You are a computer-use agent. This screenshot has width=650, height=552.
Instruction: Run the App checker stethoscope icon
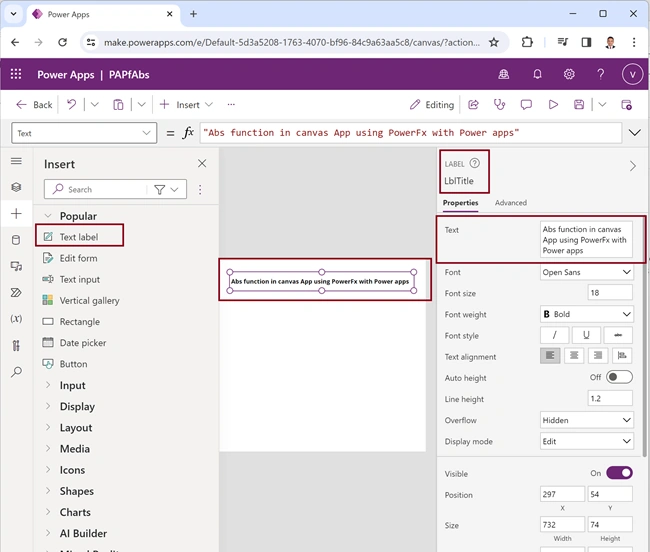click(x=500, y=104)
